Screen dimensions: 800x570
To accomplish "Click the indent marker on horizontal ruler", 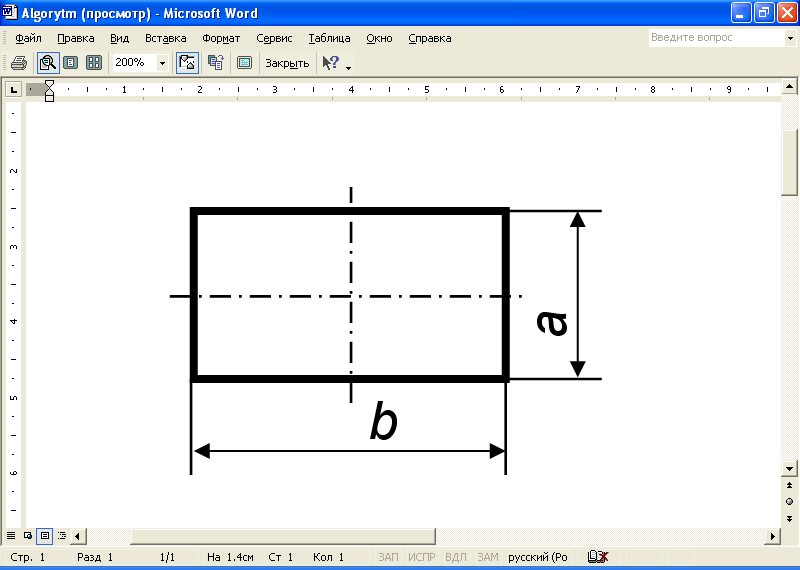I will point(49,90).
